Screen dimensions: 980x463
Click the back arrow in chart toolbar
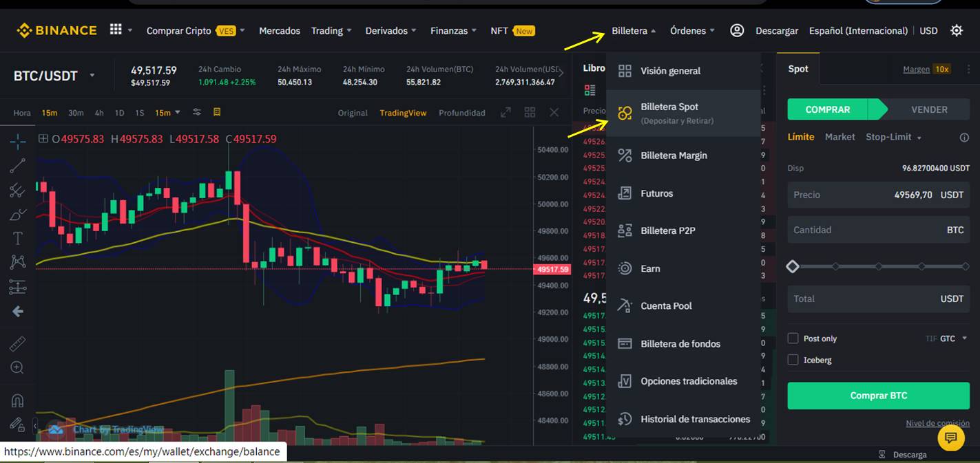[x=18, y=312]
